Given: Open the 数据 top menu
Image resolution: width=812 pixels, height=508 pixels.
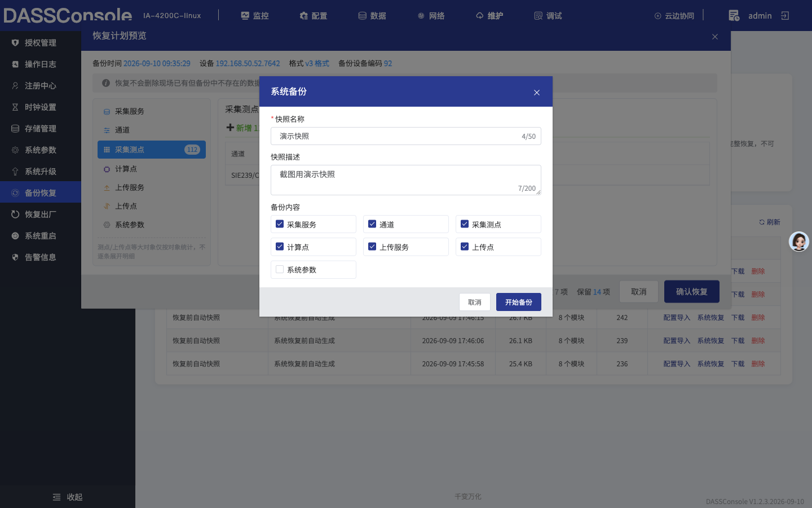Looking at the screenshot, I should click(372, 16).
